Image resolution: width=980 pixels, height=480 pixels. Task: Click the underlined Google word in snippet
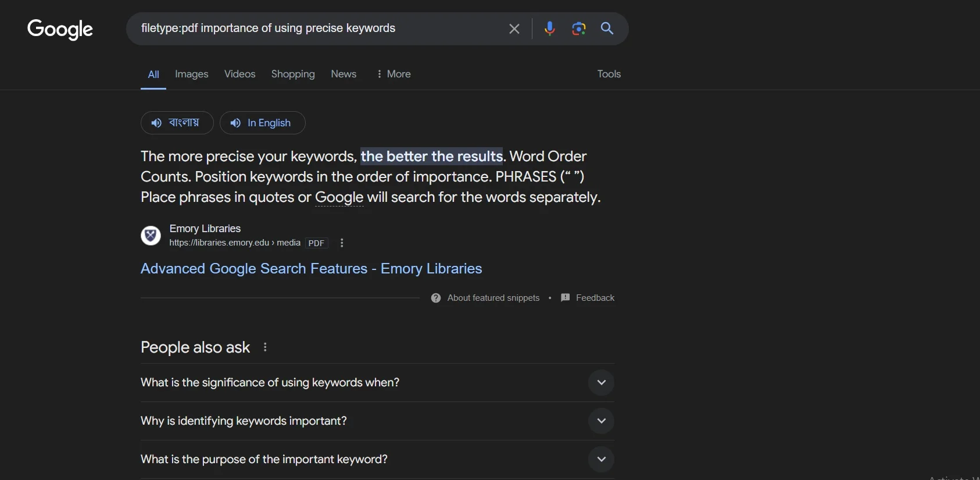coord(339,198)
